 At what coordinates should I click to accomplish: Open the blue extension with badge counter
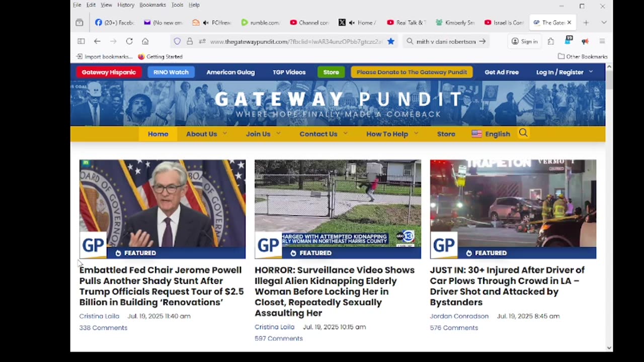(x=569, y=41)
